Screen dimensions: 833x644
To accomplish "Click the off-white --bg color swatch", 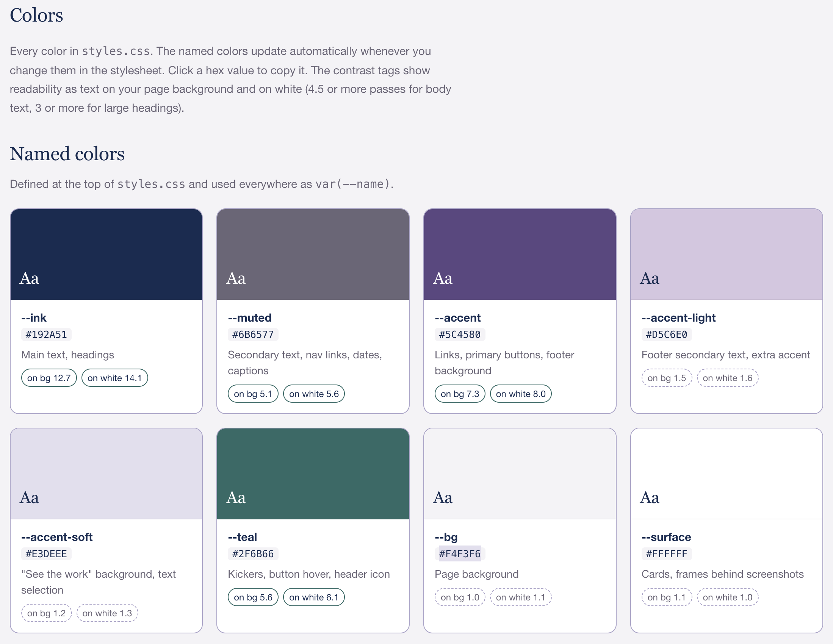I will (x=520, y=474).
